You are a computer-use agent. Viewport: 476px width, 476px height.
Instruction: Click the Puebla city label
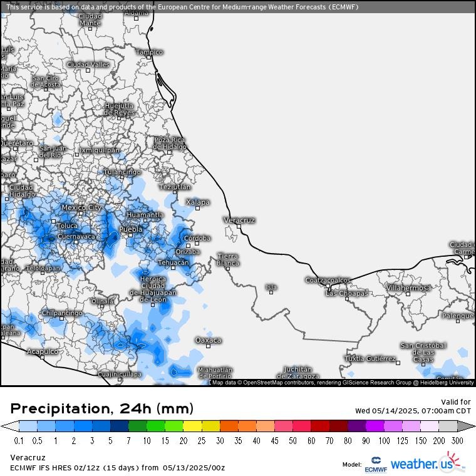131,230
